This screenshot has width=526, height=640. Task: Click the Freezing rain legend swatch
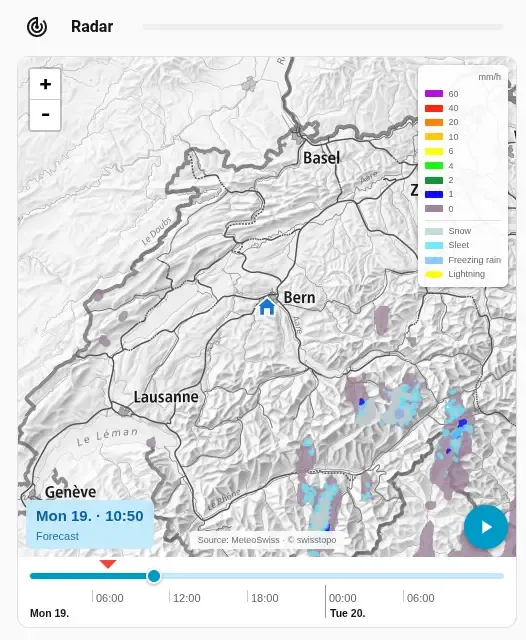coord(434,260)
